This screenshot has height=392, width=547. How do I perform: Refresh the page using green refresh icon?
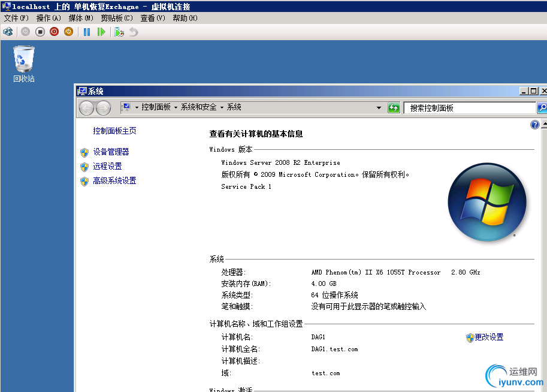(394, 108)
